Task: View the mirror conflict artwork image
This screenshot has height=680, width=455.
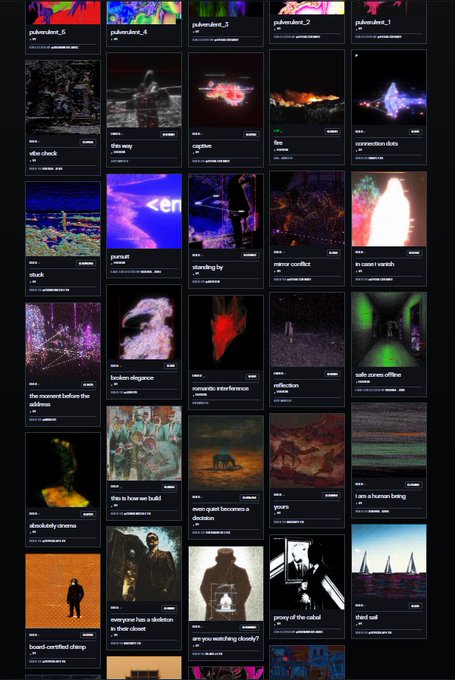Action: coord(307,209)
